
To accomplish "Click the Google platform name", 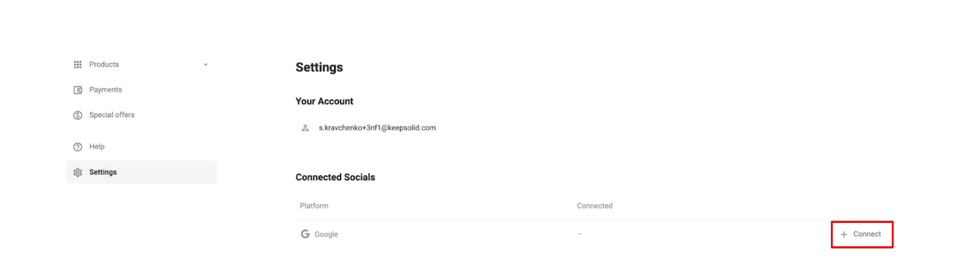I will click(326, 234).
